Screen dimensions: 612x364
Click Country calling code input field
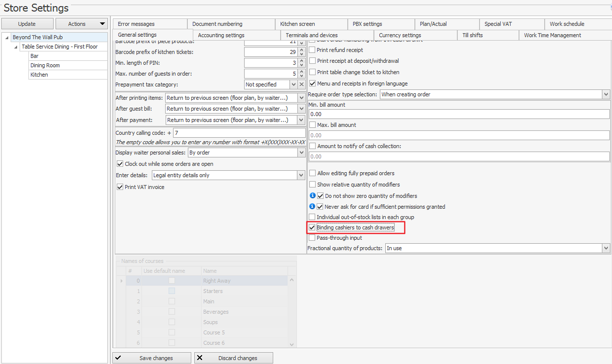point(239,133)
